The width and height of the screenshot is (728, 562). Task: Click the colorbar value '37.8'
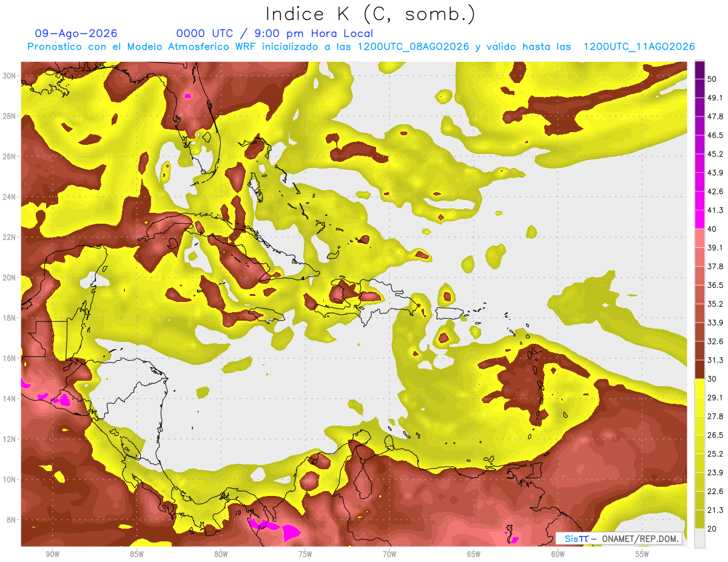[715, 267]
